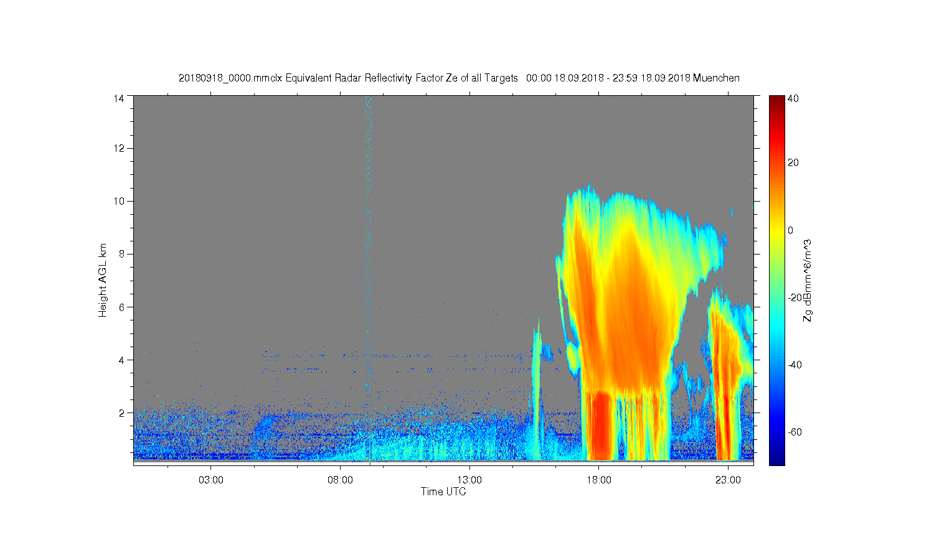Click the height tick label 14
Screen dimensions: 934x560
[118, 98]
